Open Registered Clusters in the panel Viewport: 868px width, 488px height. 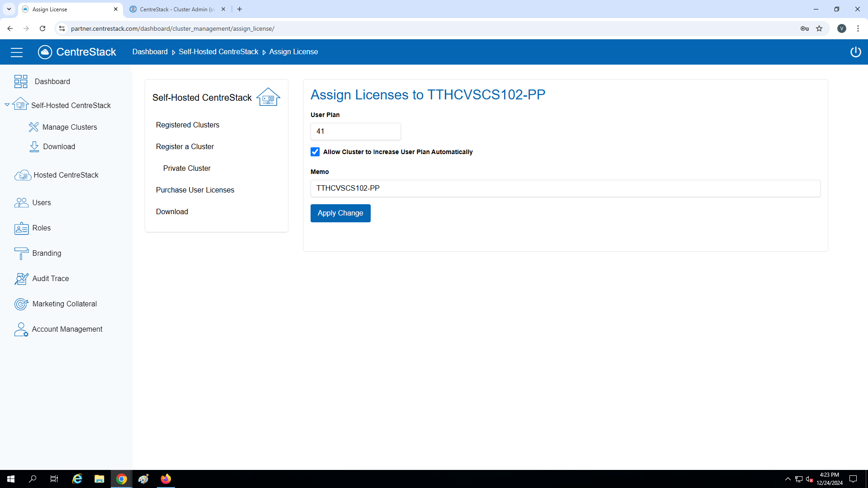[x=188, y=125]
